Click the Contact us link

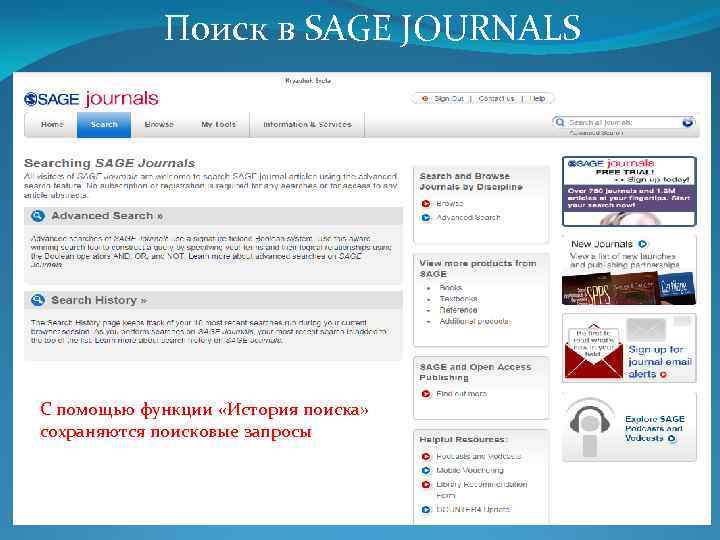[496, 99]
